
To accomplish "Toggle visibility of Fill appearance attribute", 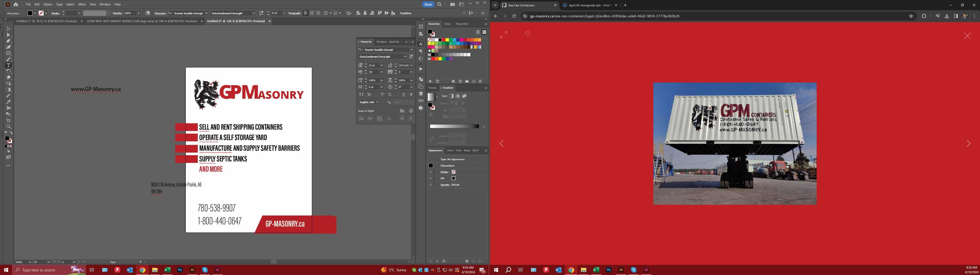I will click(431, 178).
